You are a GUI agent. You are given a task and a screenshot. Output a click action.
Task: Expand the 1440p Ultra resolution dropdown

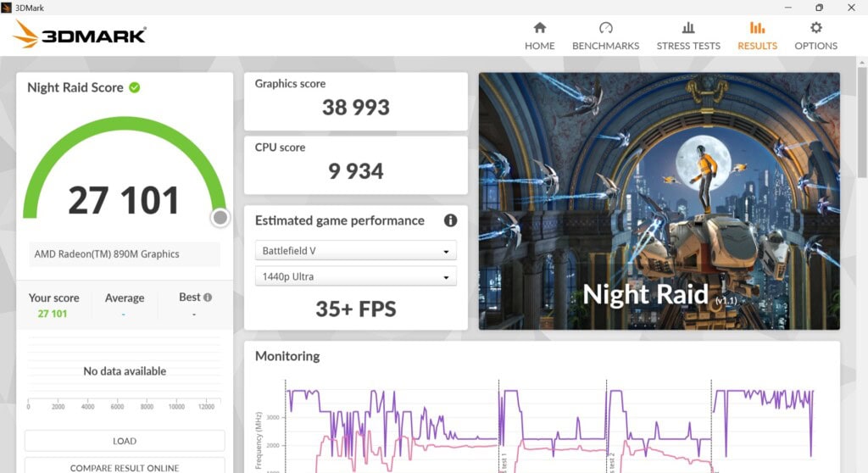click(x=355, y=276)
